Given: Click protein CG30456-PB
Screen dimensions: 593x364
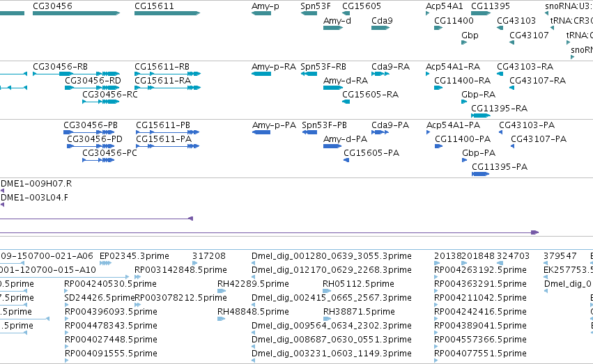Looking at the screenshot, I should 91,125.
